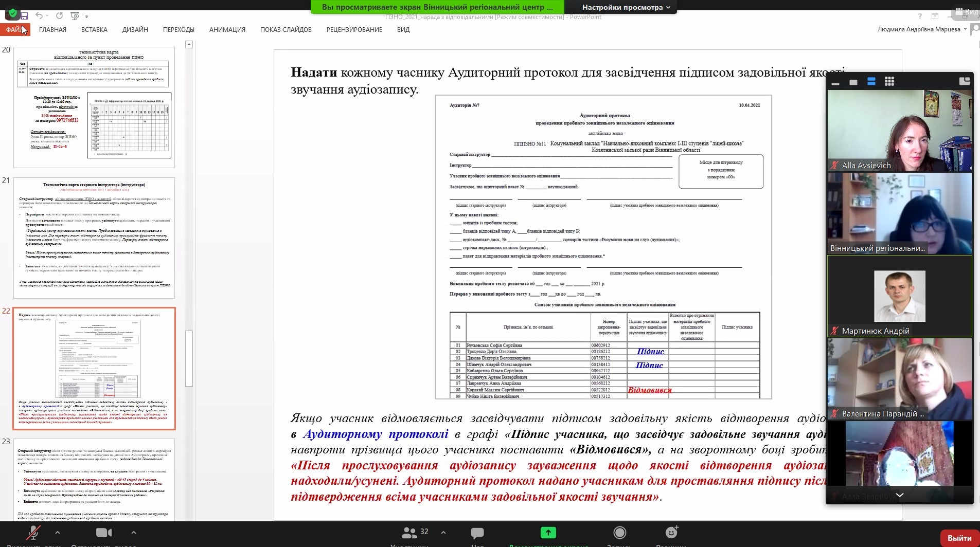Toggle the Zoom recording button
Image resolution: width=980 pixels, height=547 pixels.
coord(619,533)
